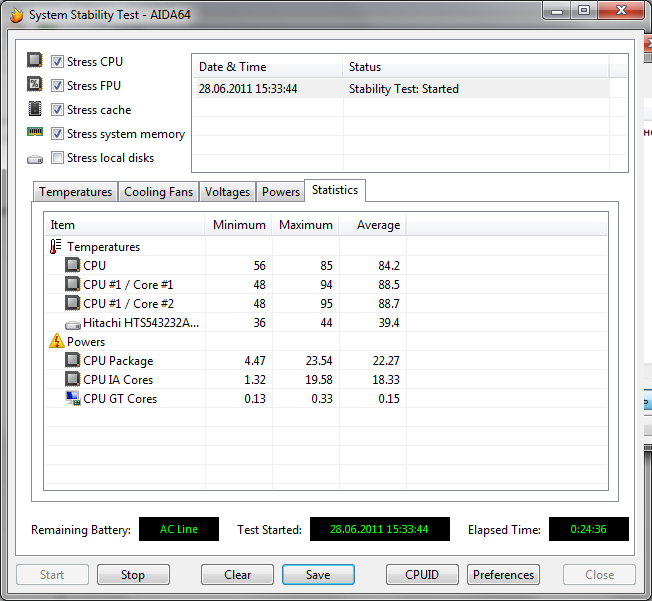Click the Elapsed Time 0:24:36 display
The height and width of the screenshot is (601, 652).
point(588,529)
